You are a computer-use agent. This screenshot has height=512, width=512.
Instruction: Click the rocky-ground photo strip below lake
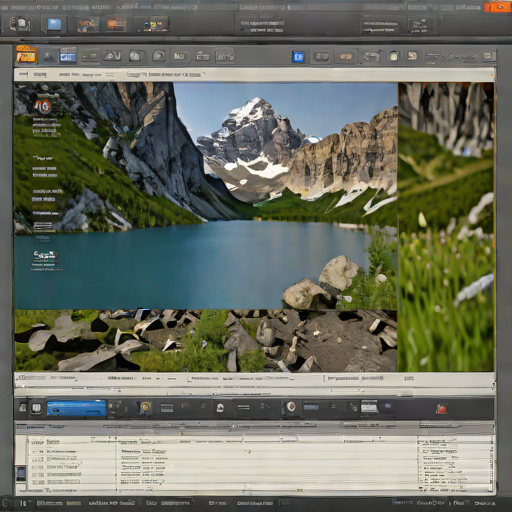tap(205, 340)
